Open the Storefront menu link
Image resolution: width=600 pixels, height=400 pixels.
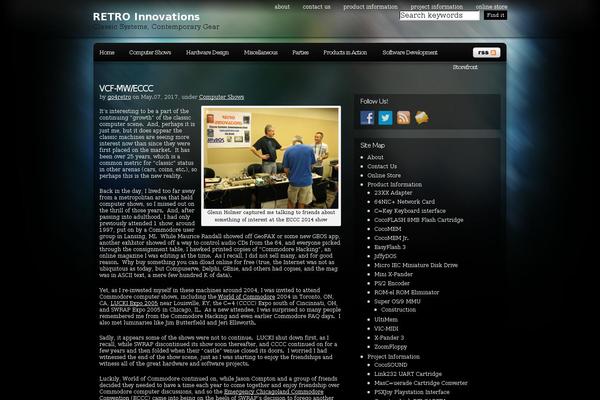pyautogui.click(x=465, y=67)
